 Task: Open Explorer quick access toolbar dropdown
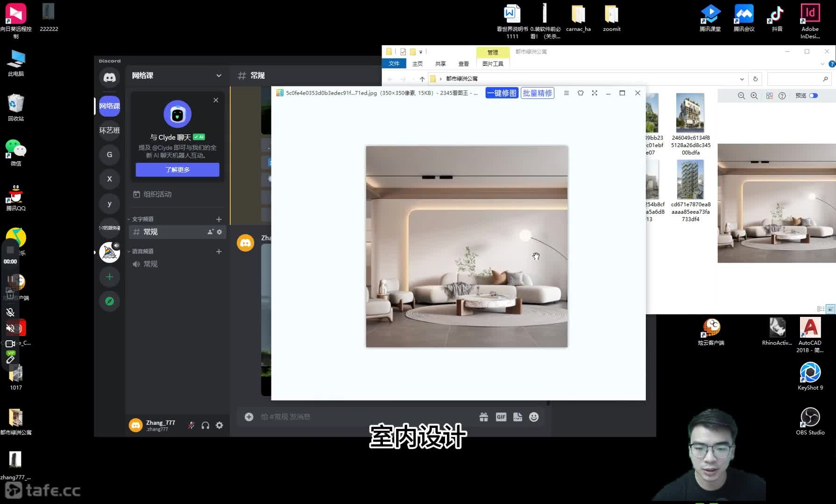[x=421, y=52]
